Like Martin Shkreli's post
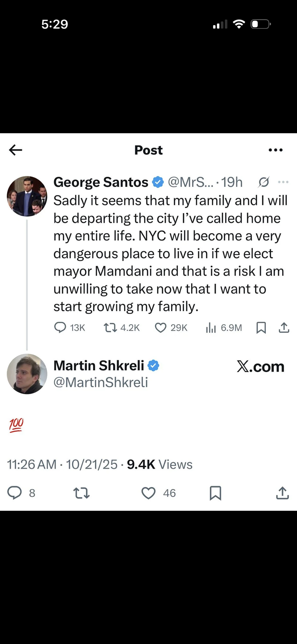The image size is (297, 644). (148, 493)
